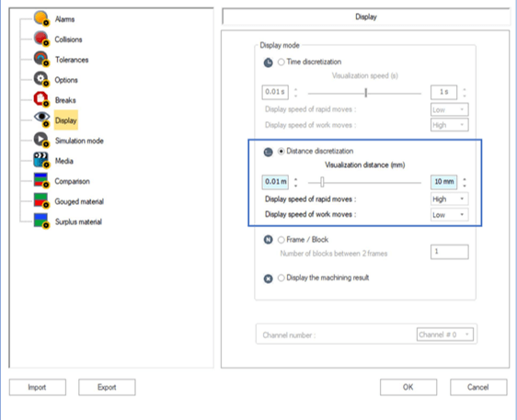
Task: Click the Visualization speed slider handle
Action: pos(365,93)
